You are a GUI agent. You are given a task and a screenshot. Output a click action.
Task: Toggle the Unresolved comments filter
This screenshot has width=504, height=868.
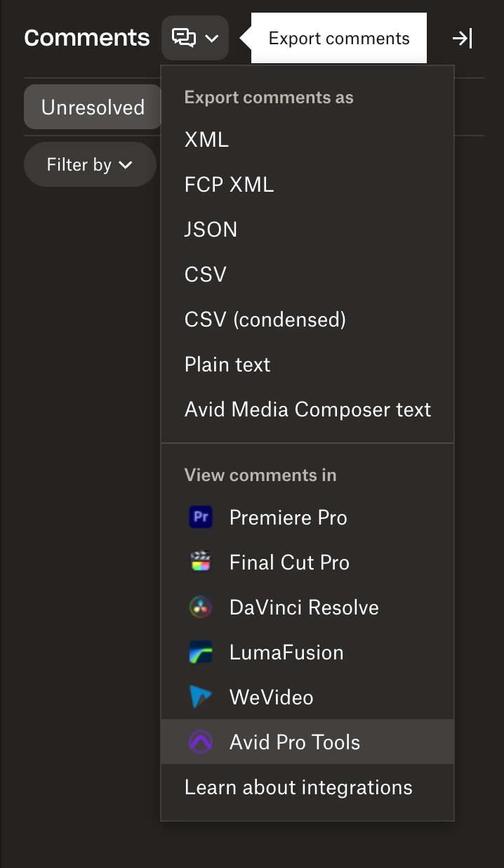(93, 107)
